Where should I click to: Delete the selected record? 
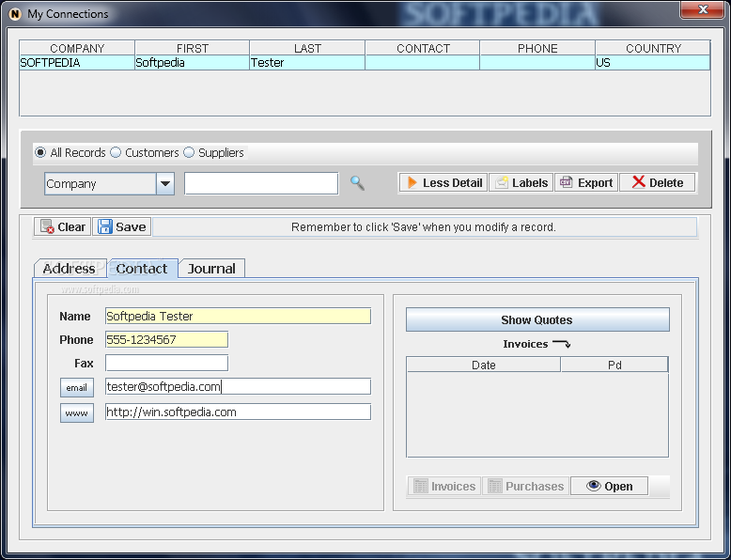coord(658,183)
